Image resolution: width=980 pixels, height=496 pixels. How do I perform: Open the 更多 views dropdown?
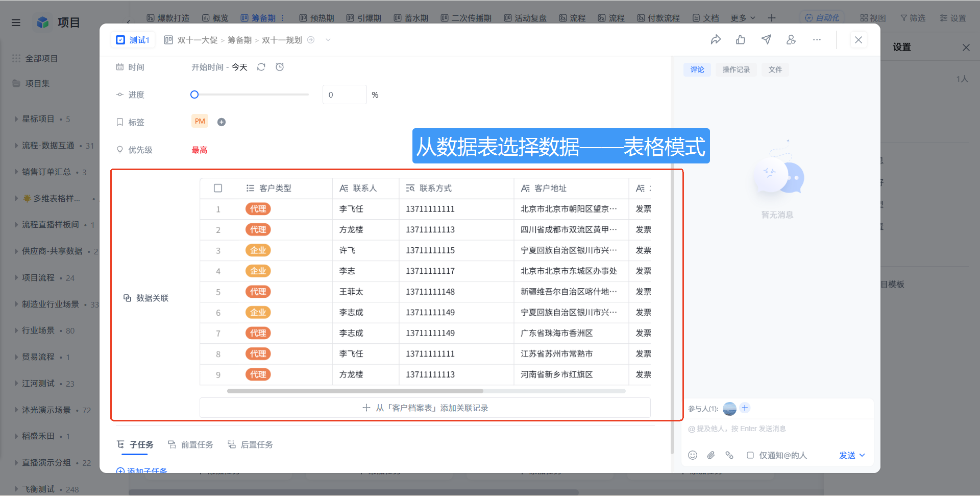(x=743, y=18)
